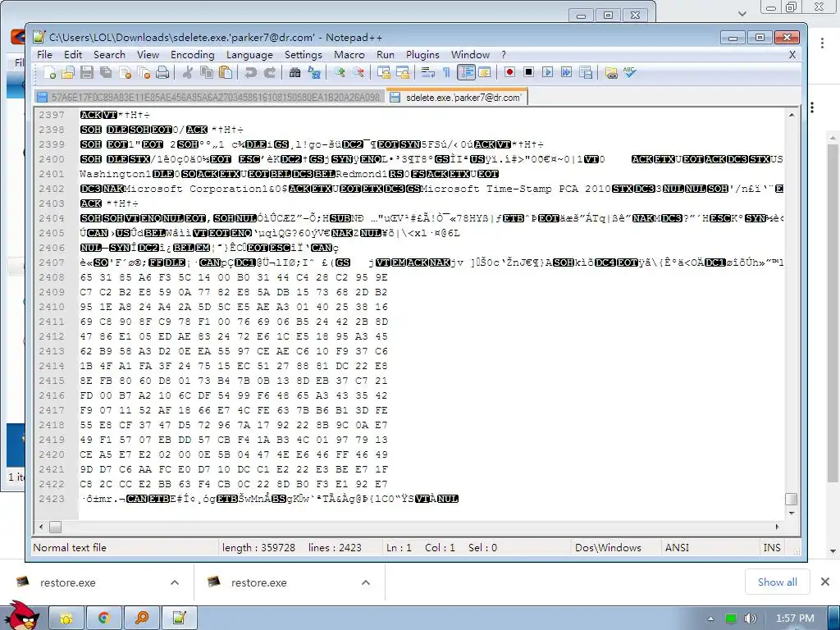
Task: Open Find with the binoculars icon
Action: pyautogui.click(x=294, y=72)
